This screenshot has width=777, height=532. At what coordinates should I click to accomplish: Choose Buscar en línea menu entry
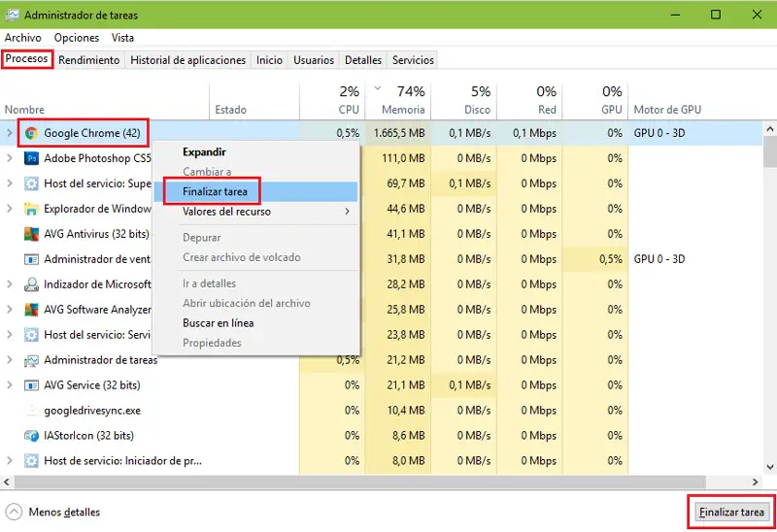click(255, 323)
